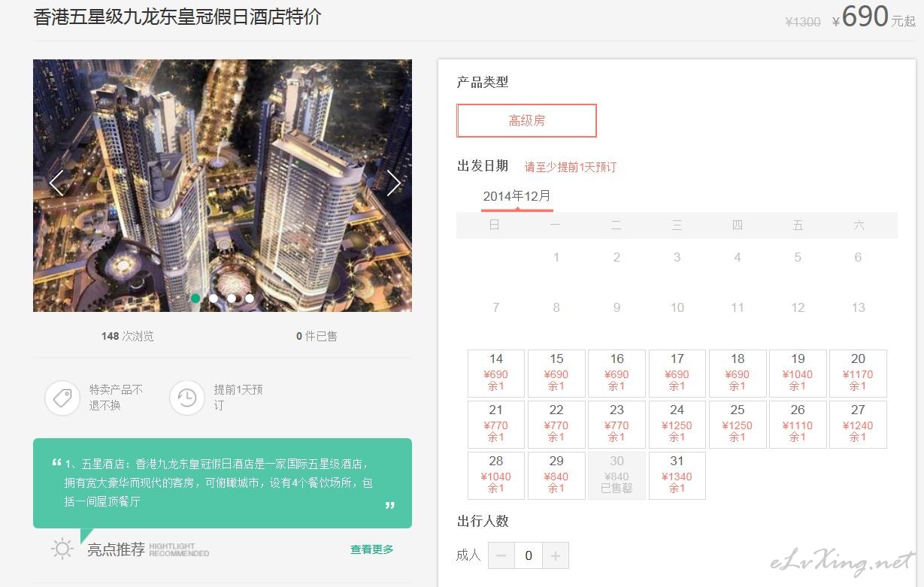Increase adult count with plus button
The width and height of the screenshot is (924, 587).
556,555
